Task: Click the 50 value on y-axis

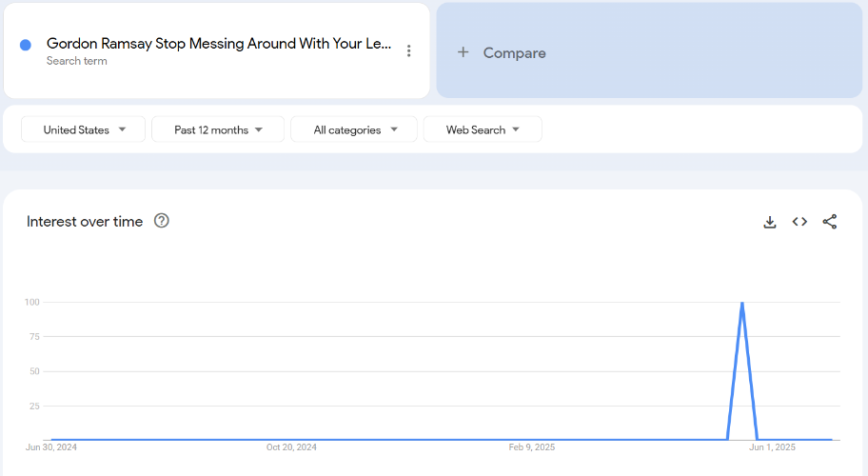Action: (34, 371)
